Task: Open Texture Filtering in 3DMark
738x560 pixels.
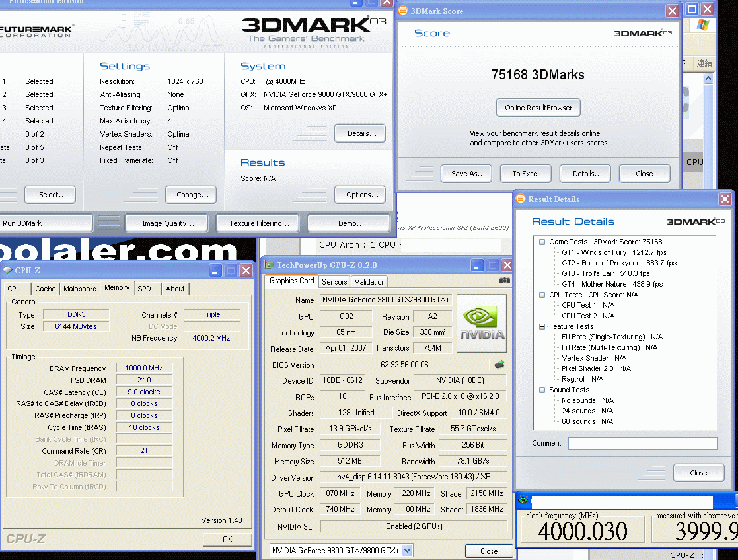Action: tap(258, 223)
